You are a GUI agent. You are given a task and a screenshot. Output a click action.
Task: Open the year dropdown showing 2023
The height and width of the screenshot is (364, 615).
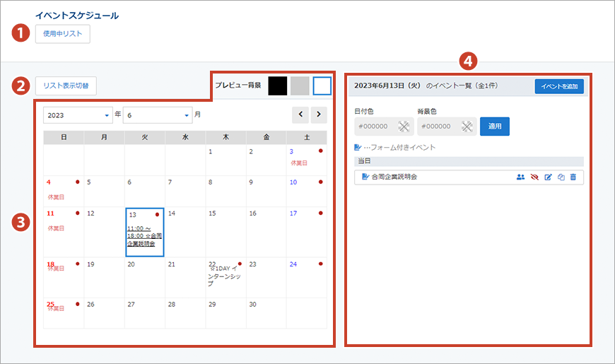click(x=78, y=115)
